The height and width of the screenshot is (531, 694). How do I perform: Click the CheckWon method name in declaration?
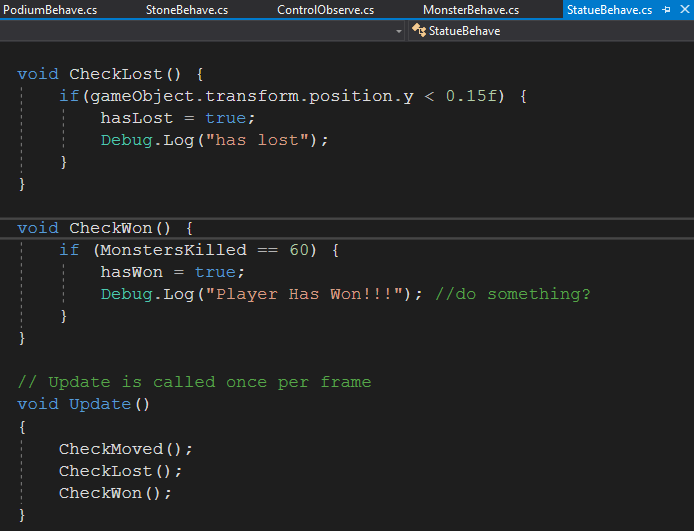pyautogui.click(x=111, y=228)
